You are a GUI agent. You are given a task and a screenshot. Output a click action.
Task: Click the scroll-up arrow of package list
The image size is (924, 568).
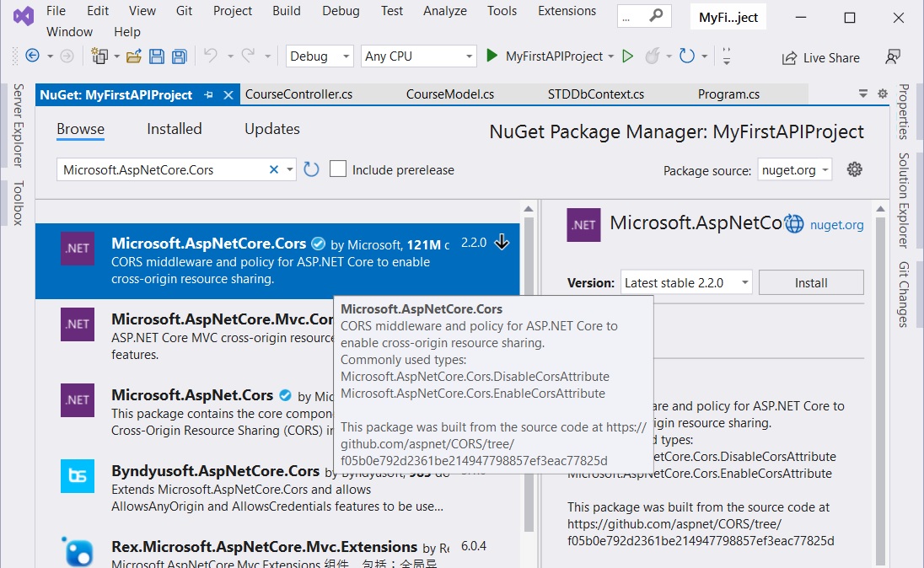point(529,209)
